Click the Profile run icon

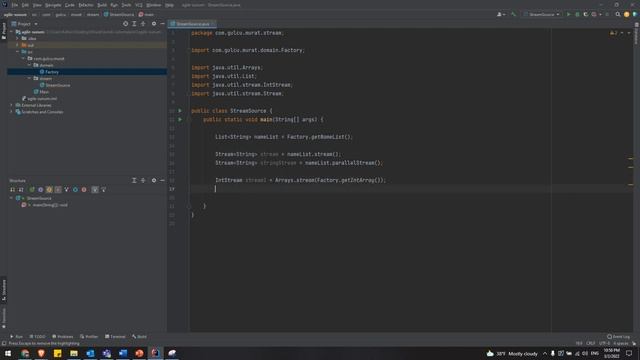tap(594, 14)
